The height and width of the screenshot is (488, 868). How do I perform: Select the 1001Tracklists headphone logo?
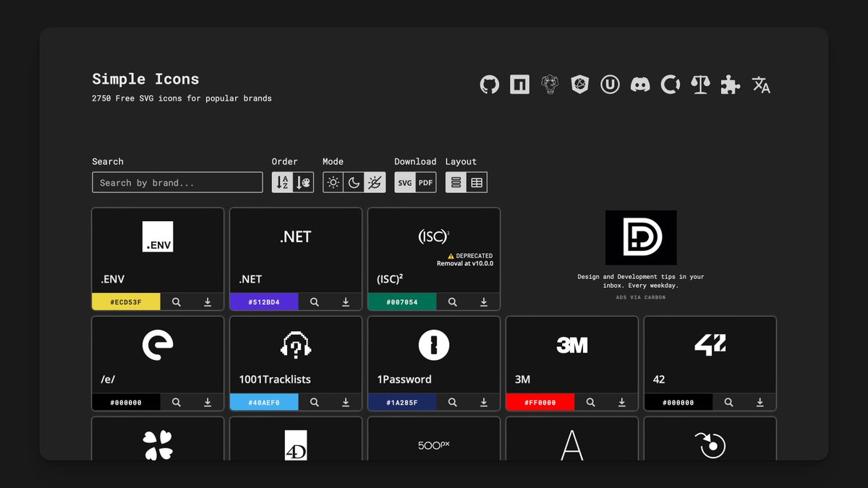296,346
